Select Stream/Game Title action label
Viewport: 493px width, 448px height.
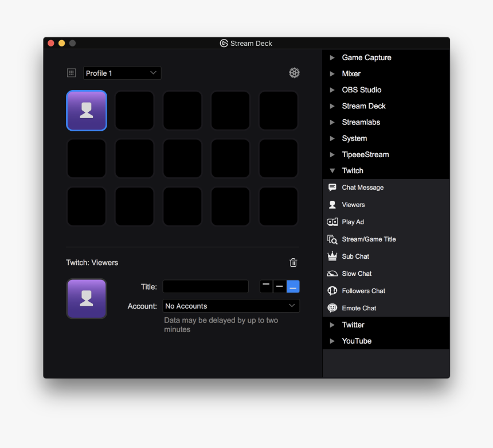369,239
